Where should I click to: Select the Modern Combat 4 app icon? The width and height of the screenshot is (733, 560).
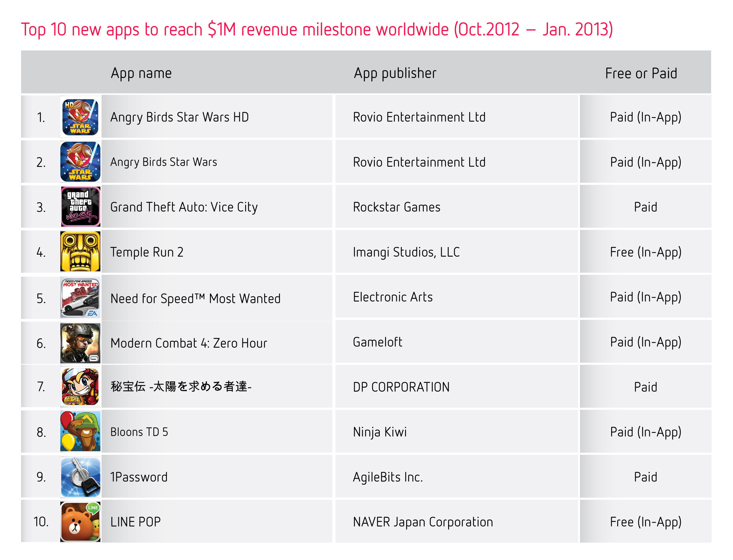[x=80, y=343]
